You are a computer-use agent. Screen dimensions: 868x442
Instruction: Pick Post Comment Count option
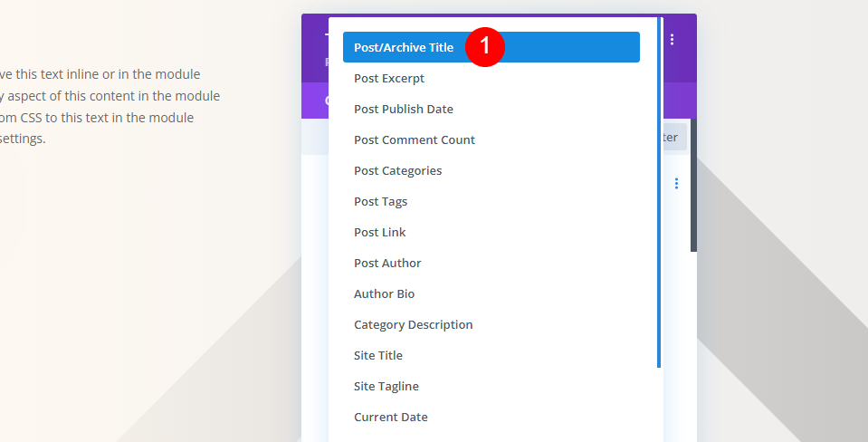point(491,139)
